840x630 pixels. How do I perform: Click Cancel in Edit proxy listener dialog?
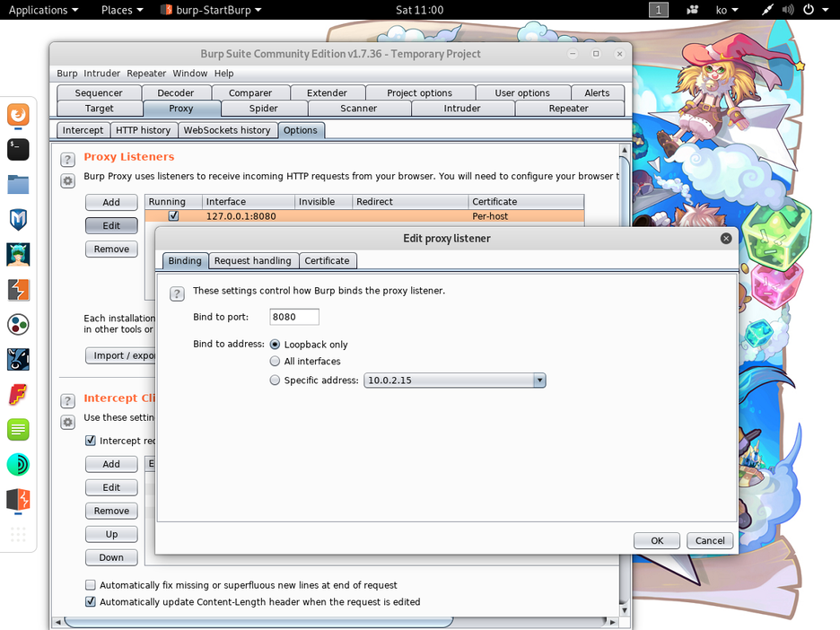pos(710,540)
